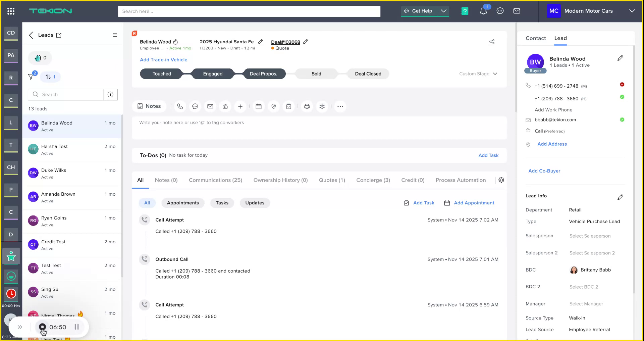Open the phone call icon in action toolbar
This screenshot has height=341, width=644.
pyautogui.click(x=180, y=106)
